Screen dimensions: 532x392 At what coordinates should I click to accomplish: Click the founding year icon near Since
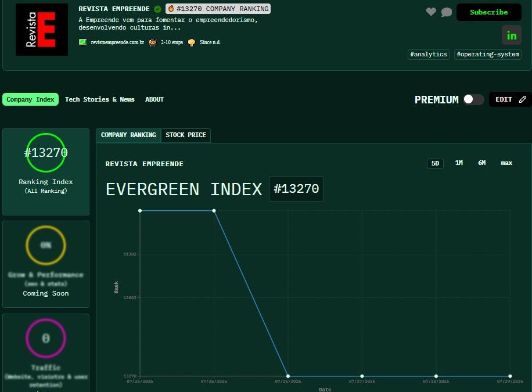click(191, 42)
